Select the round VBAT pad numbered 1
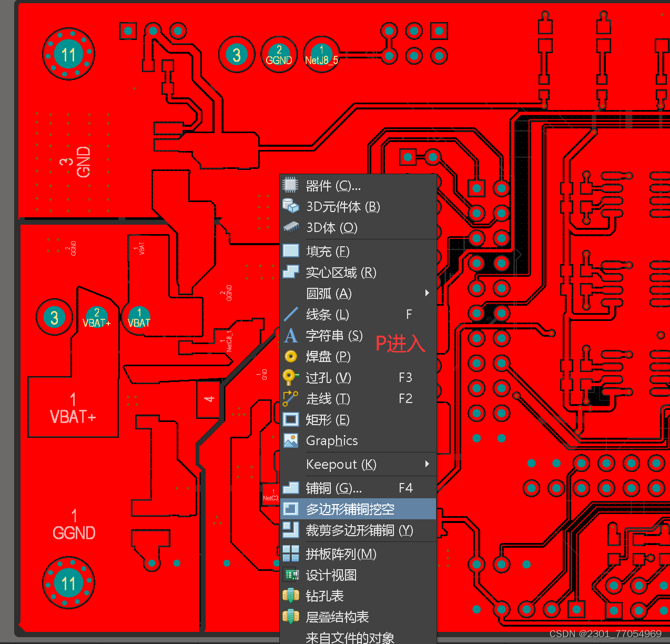 (x=139, y=317)
